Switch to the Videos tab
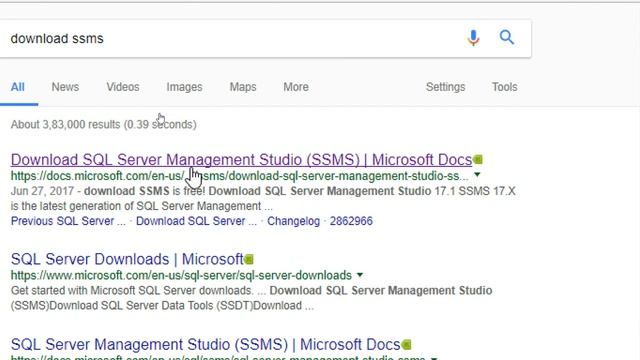 click(123, 87)
